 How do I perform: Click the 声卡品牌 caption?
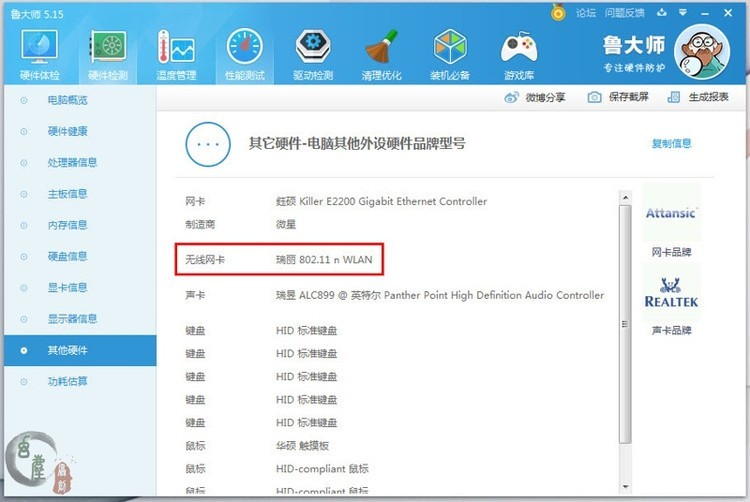[671, 330]
